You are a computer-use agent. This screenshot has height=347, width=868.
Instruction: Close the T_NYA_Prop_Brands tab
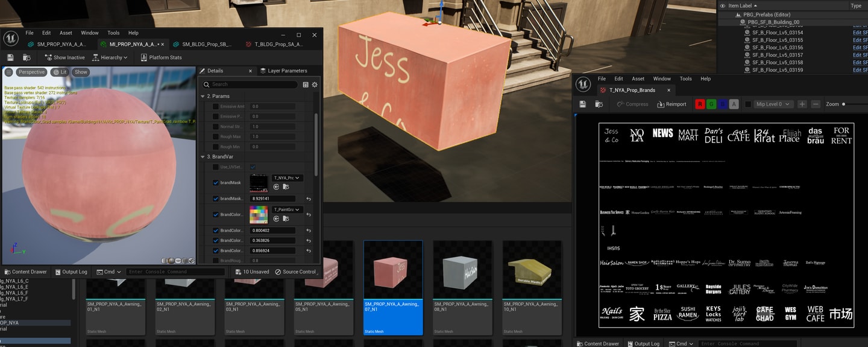point(668,90)
